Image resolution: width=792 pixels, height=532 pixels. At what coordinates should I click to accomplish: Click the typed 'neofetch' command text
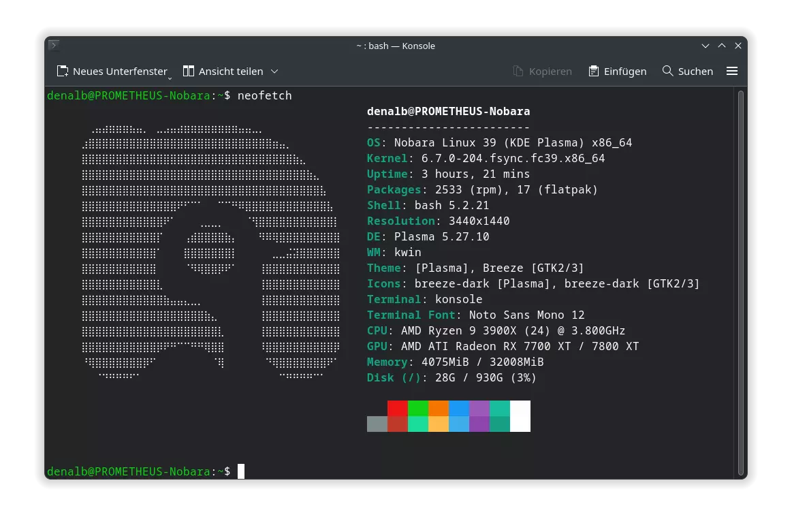pos(265,95)
